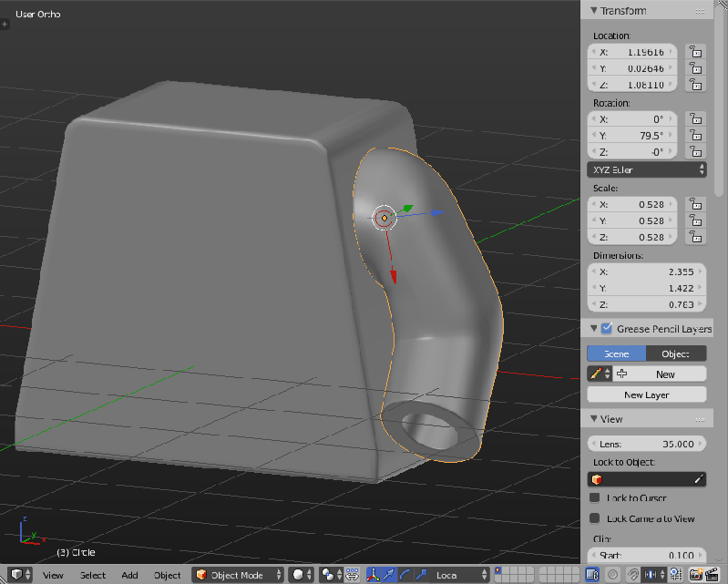This screenshot has height=584, width=728.
Task: Enable Lock to Cursor checkbox
Action: pos(594,497)
